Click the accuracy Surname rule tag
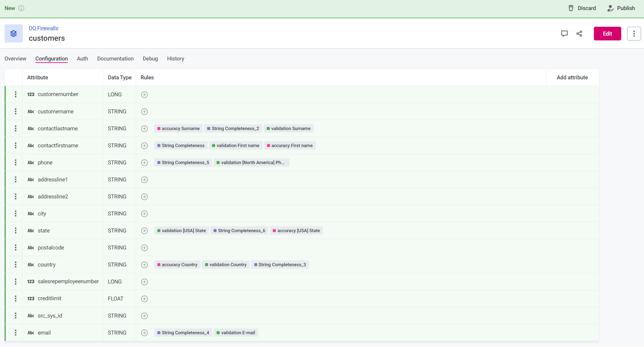The width and height of the screenshot is (644, 347). coord(178,128)
